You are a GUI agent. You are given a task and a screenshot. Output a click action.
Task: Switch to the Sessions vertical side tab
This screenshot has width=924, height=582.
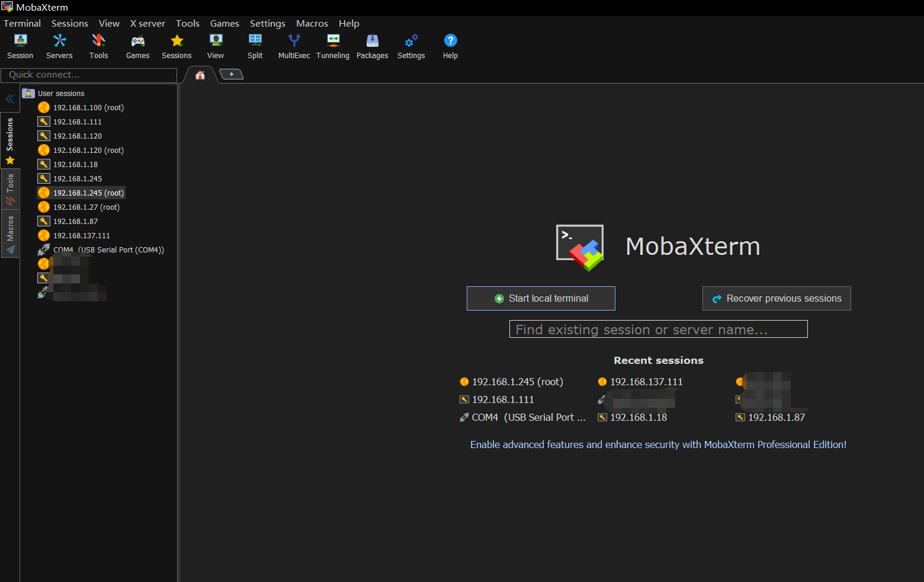click(10, 141)
